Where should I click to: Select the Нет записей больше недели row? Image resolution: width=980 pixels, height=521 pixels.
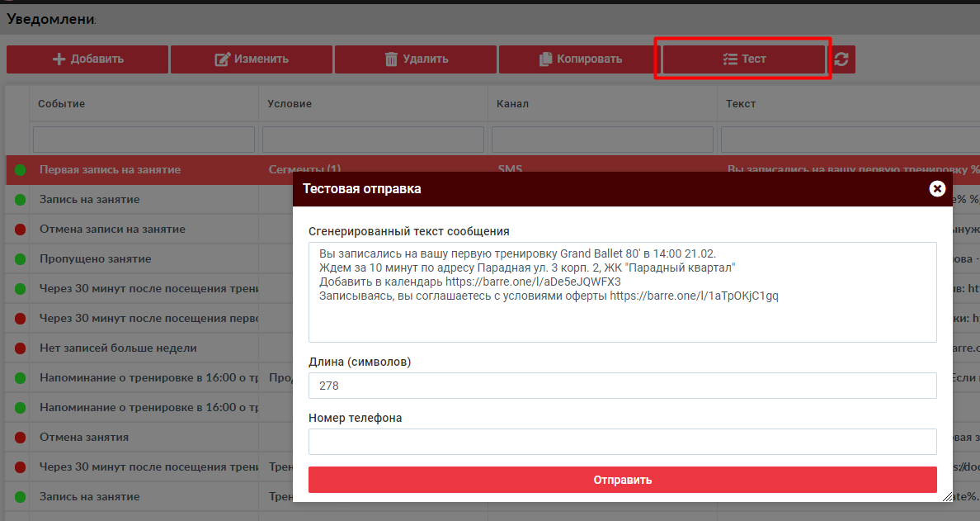click(118, 348)
